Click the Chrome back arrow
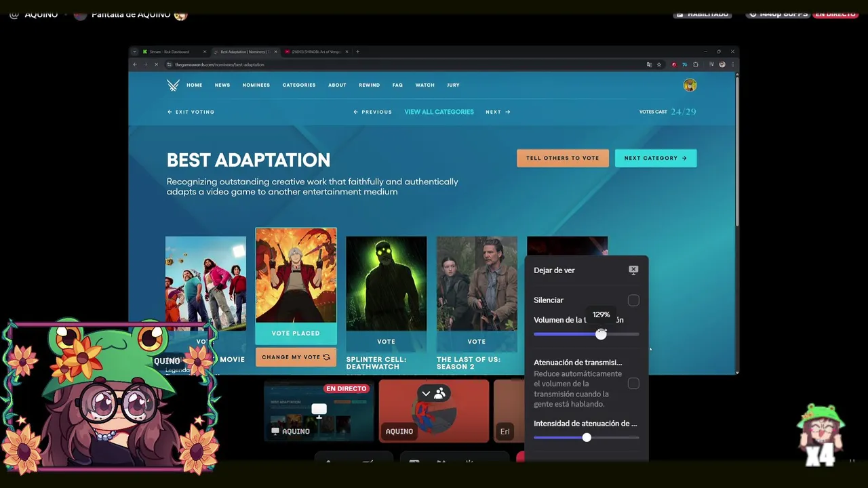This screenshot has width=868, height=488. 135,64
